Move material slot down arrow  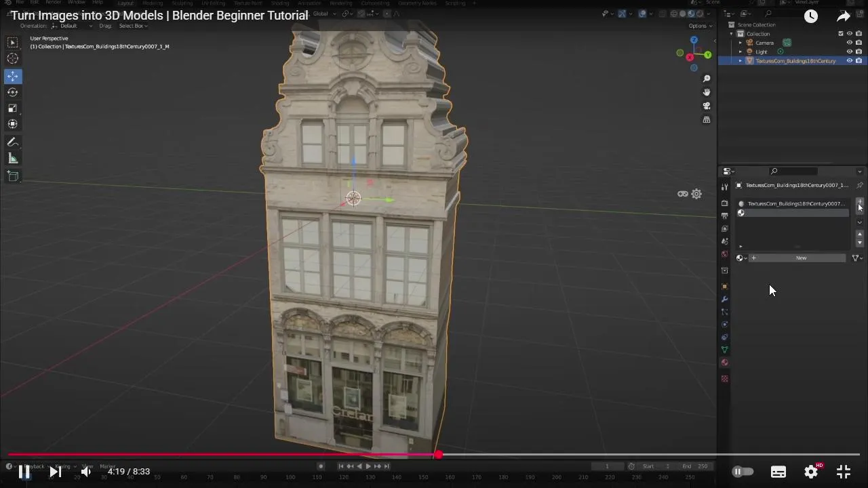point(859,242)
